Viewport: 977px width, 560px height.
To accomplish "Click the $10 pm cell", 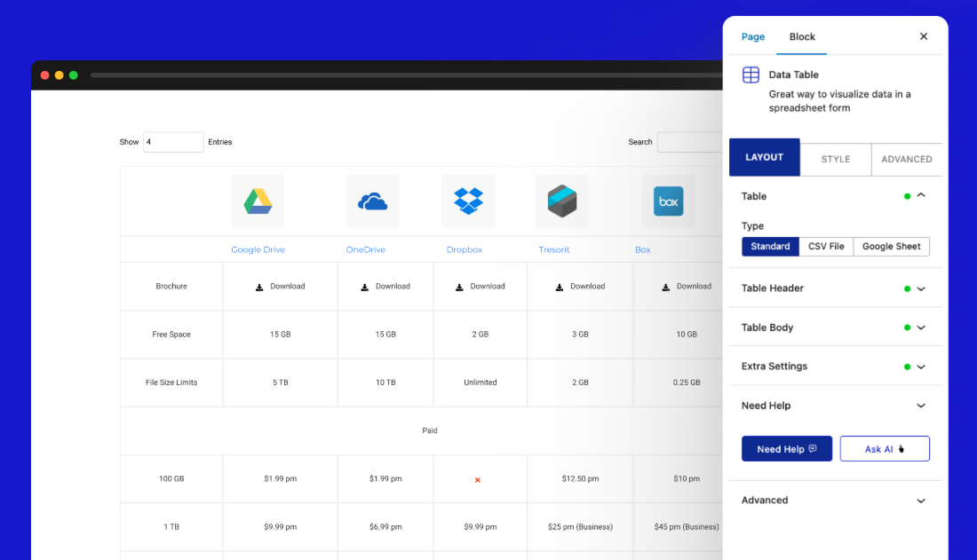I will click(679, 479).
